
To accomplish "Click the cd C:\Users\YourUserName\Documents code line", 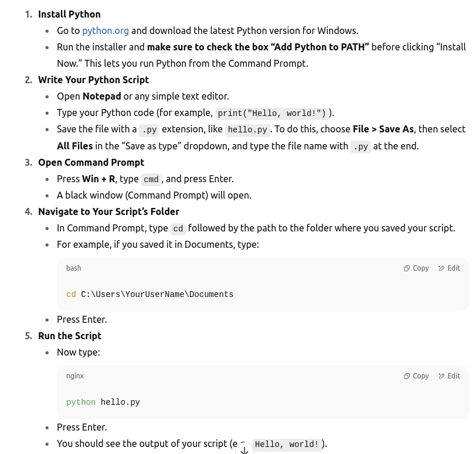I will coord(149,295).
